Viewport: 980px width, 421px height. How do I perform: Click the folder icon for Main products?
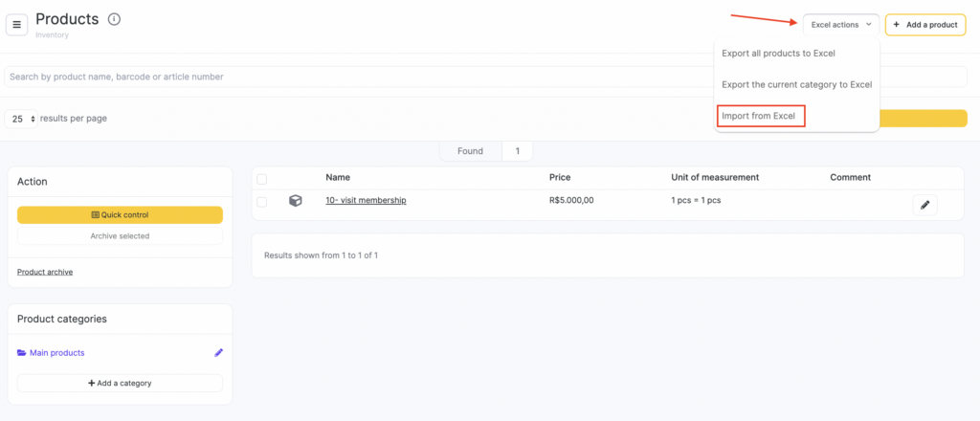point(22,353)
